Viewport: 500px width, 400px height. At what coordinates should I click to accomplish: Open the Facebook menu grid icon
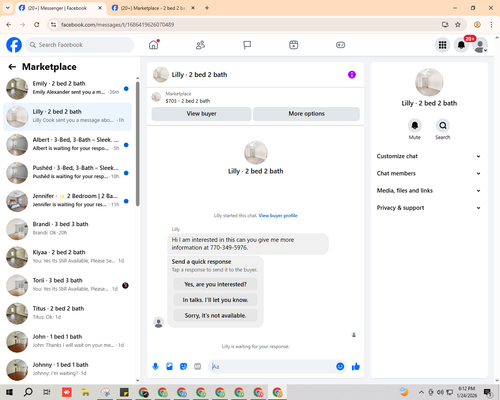(x=442, y=45)
